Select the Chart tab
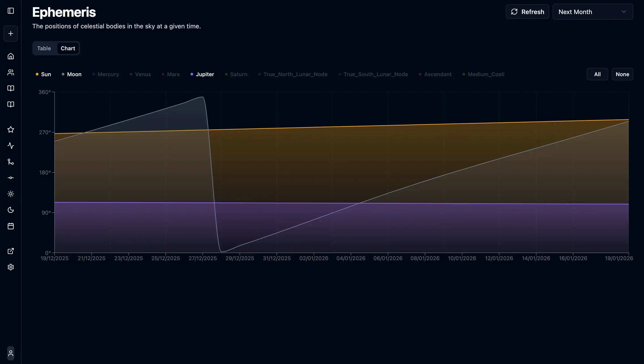This screenshot has height=364, width=644. tap(68, 48)
